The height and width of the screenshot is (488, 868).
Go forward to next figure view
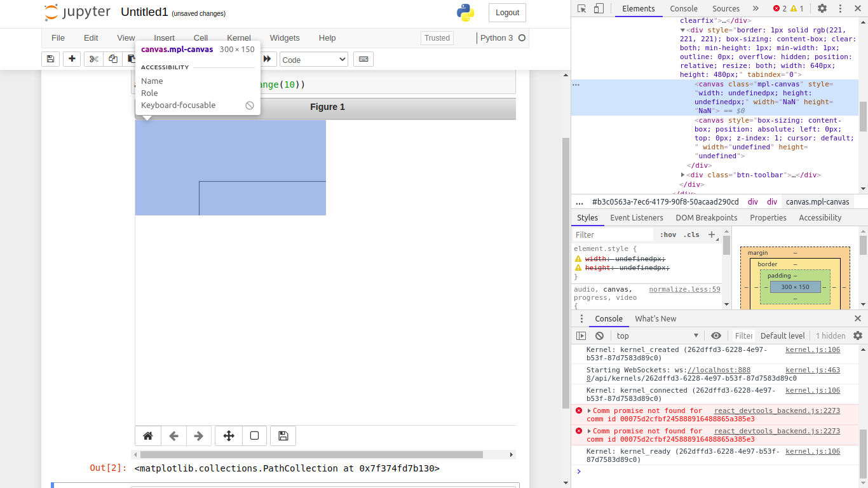198,436
